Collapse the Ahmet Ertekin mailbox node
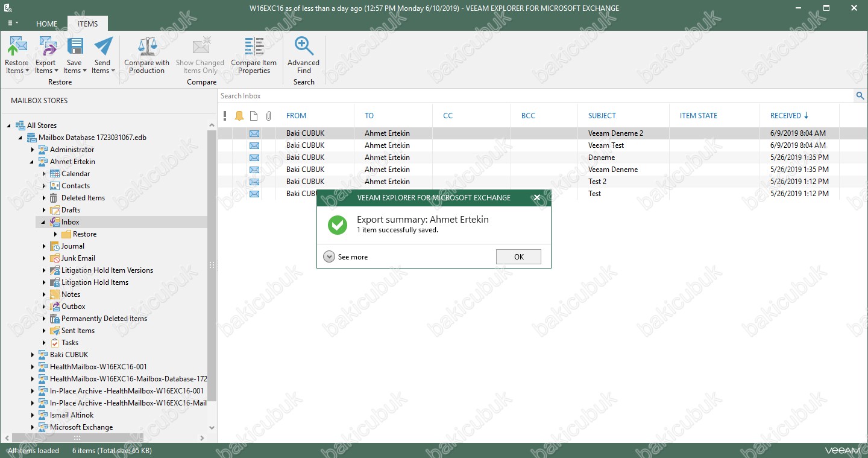Screen dimensions: 868x458 (x=33, y=162)
